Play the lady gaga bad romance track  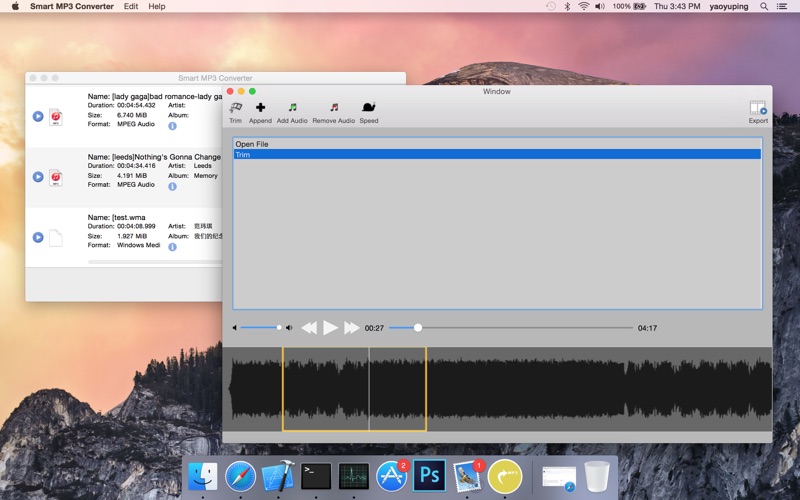click(x=38, y=117)
